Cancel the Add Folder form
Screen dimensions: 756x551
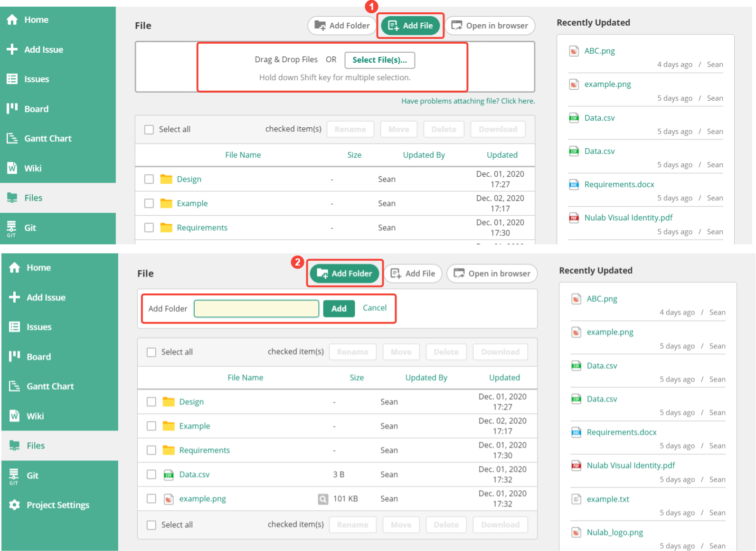tap(375, 308)
